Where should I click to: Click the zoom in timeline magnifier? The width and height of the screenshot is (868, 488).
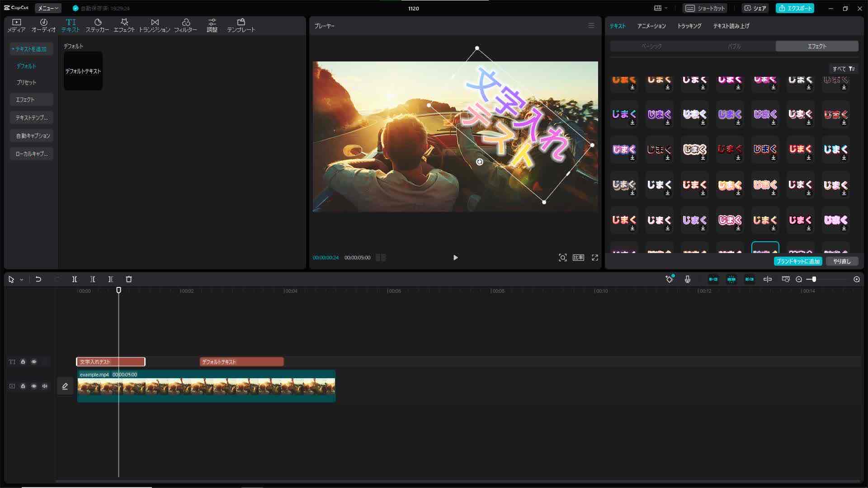(857, 279)
